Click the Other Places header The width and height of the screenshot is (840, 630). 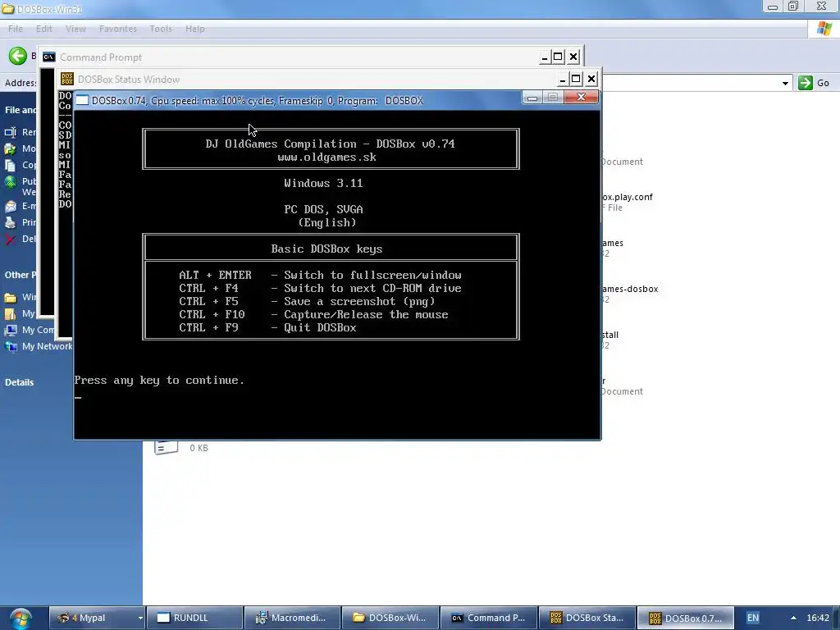click(x=21, y=275)
